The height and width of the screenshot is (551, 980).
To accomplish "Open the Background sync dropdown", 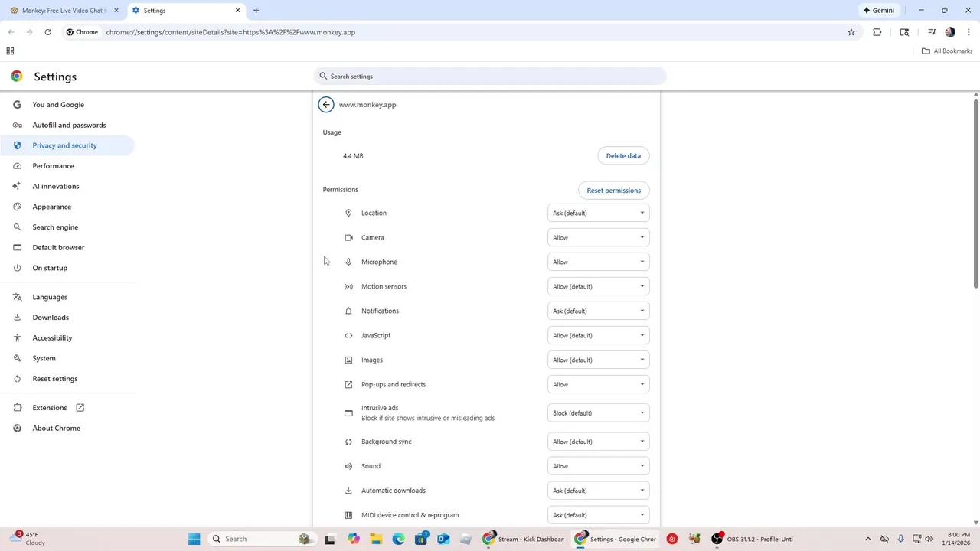I will [x=599, y=442].
